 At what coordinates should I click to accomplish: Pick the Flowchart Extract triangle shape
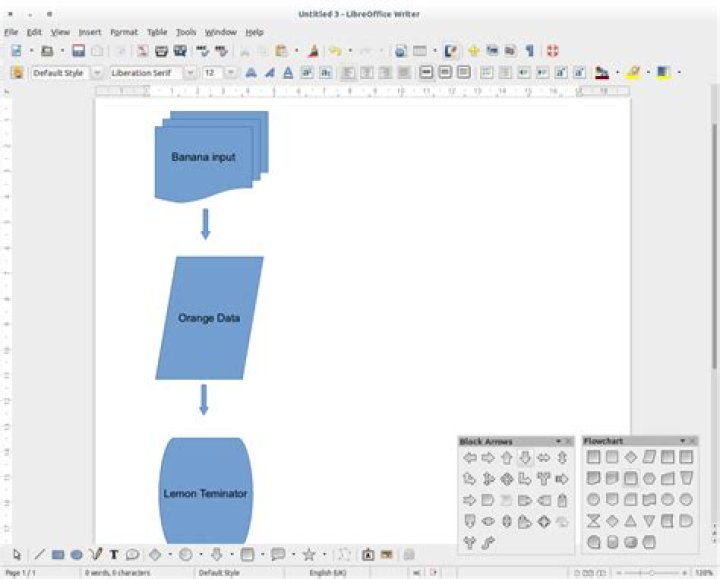coord(630,521)
